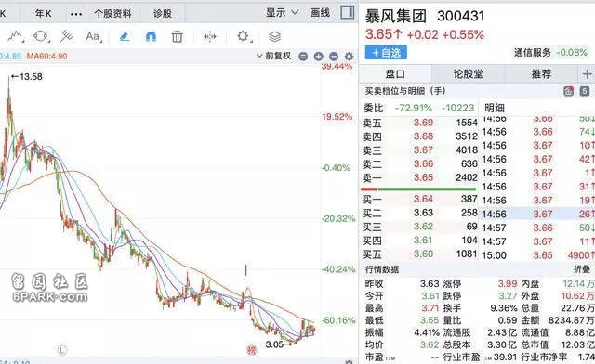
Task: Click the blue pencil edit tool
Action: point(125,37)
